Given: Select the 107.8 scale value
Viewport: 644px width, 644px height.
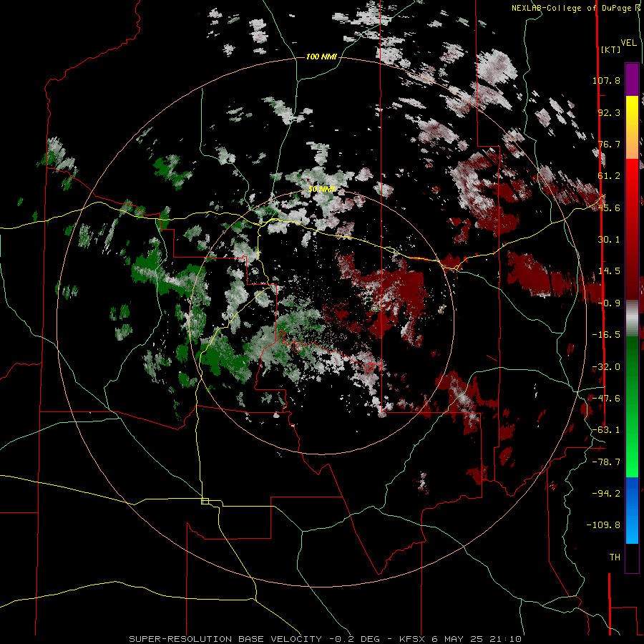Looking at the screenshot, I should coord(606,80).
